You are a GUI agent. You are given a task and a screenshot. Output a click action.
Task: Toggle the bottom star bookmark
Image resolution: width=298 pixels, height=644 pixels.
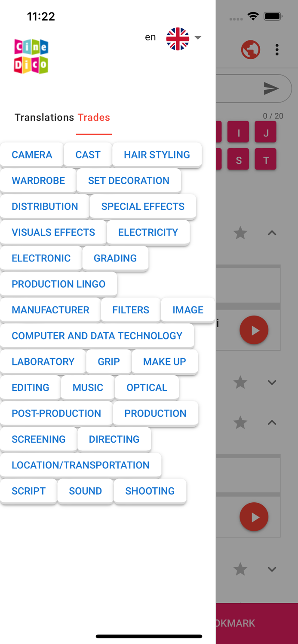point(240,569)
